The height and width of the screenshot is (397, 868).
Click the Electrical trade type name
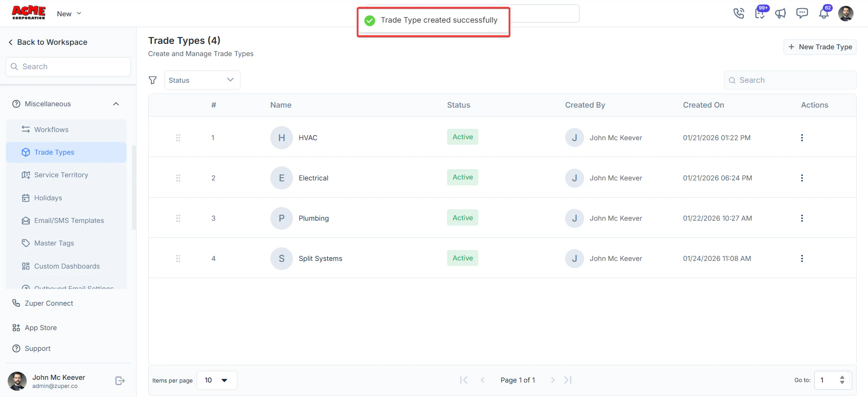pyautogui.click(x=313, y=178)
